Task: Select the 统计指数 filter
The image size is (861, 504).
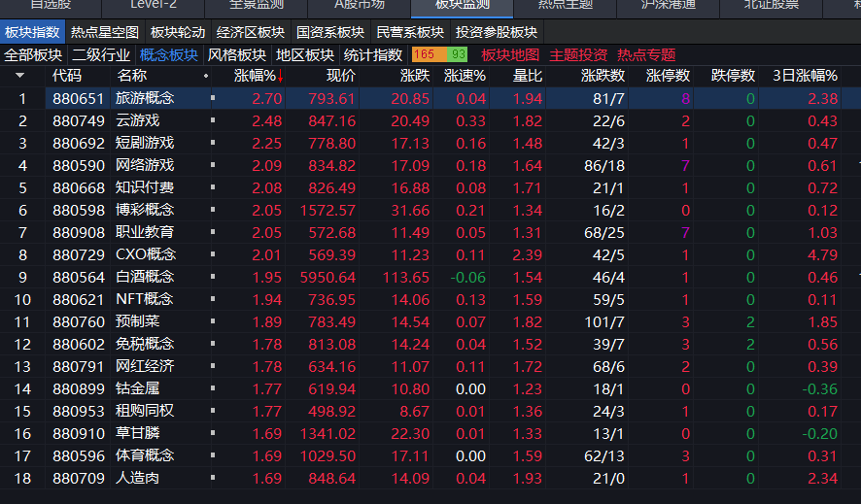Action: click(x=373, y=54)
